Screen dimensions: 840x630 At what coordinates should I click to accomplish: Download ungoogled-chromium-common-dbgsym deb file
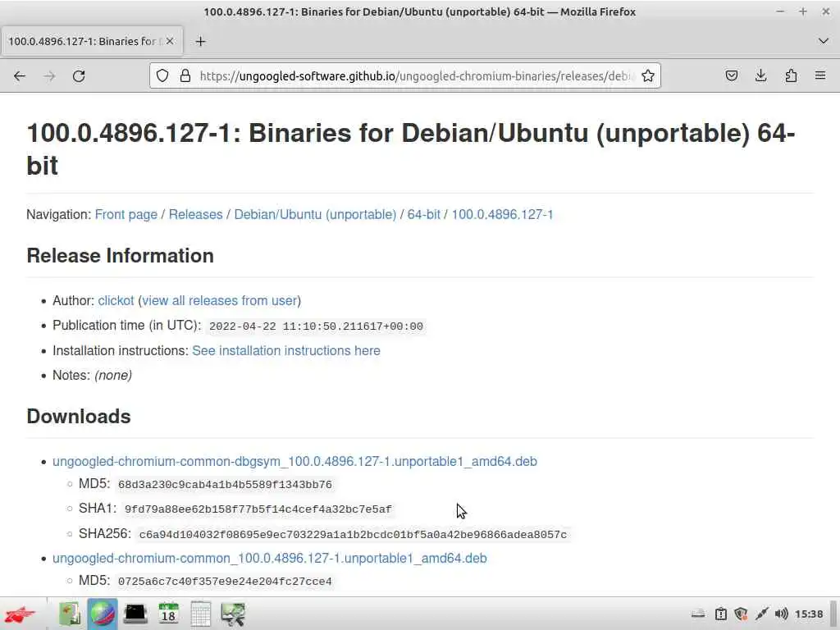click(x=294, y=461)
